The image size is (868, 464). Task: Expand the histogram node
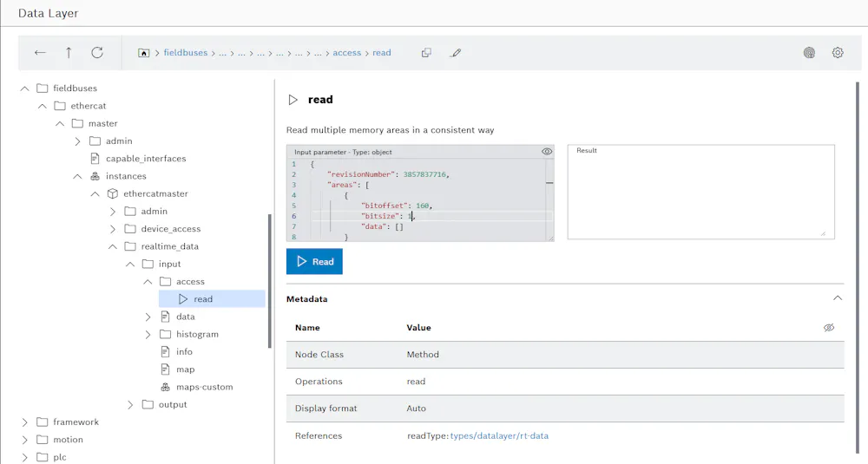coord(148,335)
